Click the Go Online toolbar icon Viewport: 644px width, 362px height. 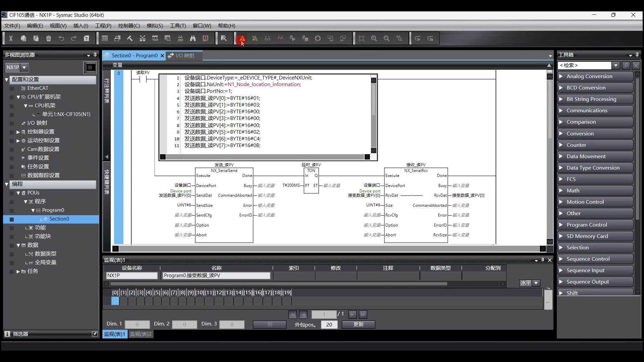[242, 39]
